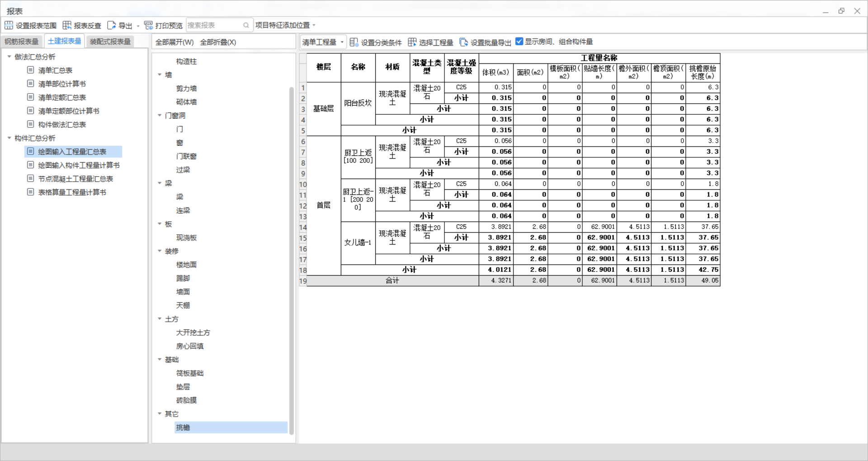Select 节点混凝土工程量汇总表 report
The width and height of the screenshot is (868, 461).
pyautogui.click(x=75, y=179)
